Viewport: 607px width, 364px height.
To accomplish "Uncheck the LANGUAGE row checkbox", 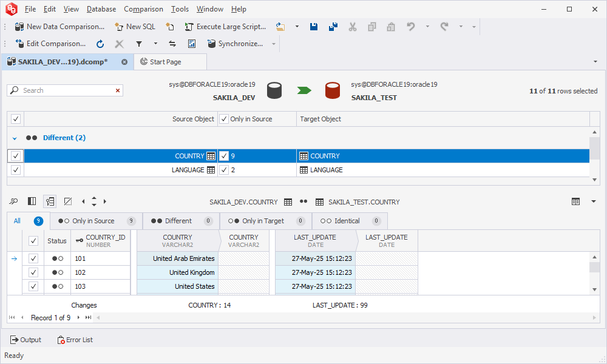I will (16, 170).
